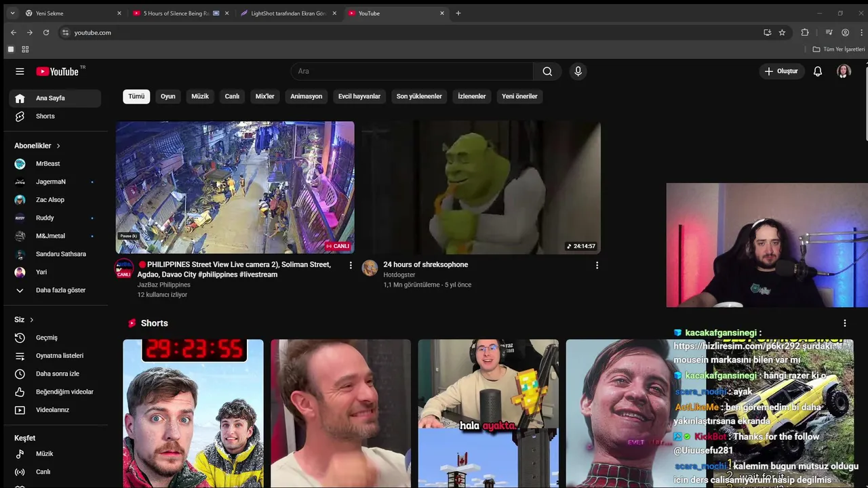
Task: Reload the page
Action: 46,33
